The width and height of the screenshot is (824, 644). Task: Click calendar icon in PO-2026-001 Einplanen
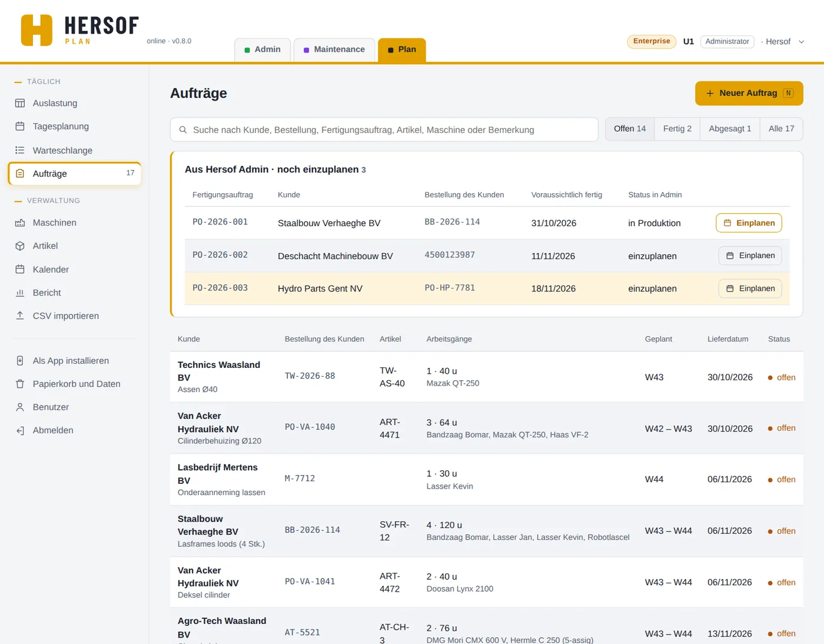pos(727,223)
